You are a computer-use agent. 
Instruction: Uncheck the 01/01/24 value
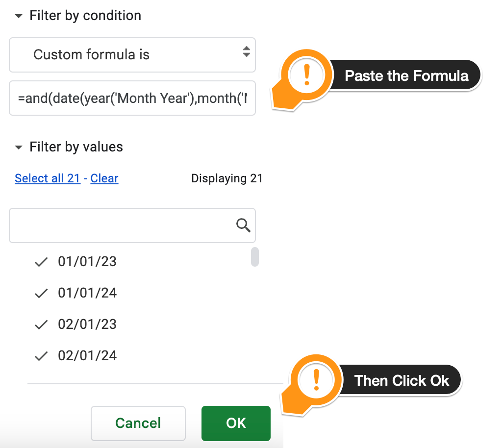point(42,294)
